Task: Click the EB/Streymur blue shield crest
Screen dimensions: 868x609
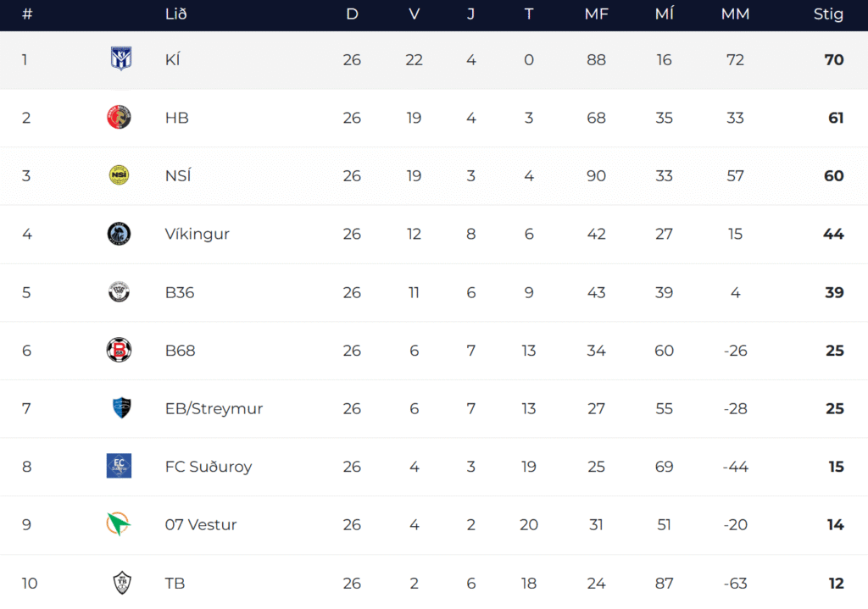Action: click(x=120, y=408)
